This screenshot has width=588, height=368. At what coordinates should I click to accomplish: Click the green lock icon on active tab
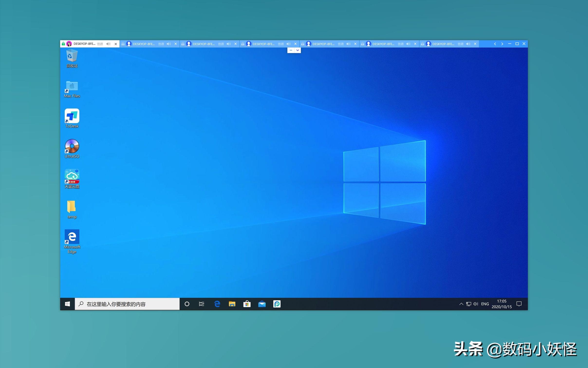(63, 44)
